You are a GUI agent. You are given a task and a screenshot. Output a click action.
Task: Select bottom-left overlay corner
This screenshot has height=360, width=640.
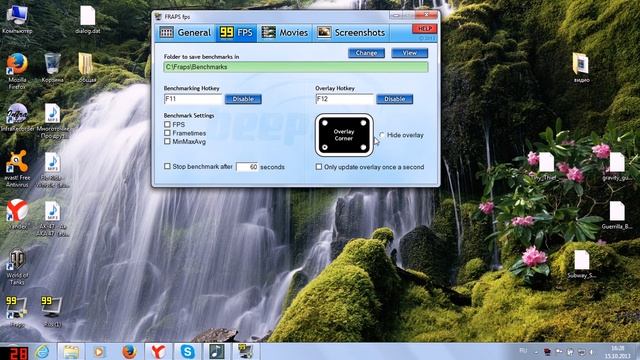325,147
